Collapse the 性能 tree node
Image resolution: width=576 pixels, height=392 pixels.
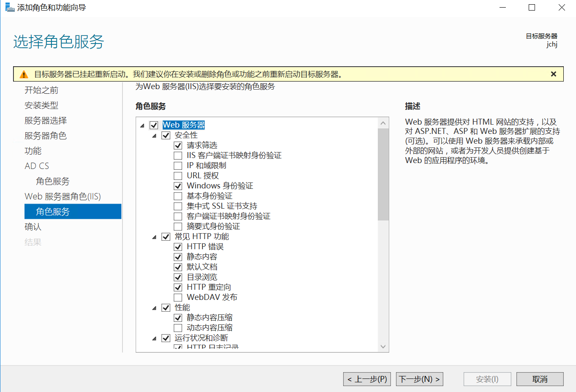[154, 308]
